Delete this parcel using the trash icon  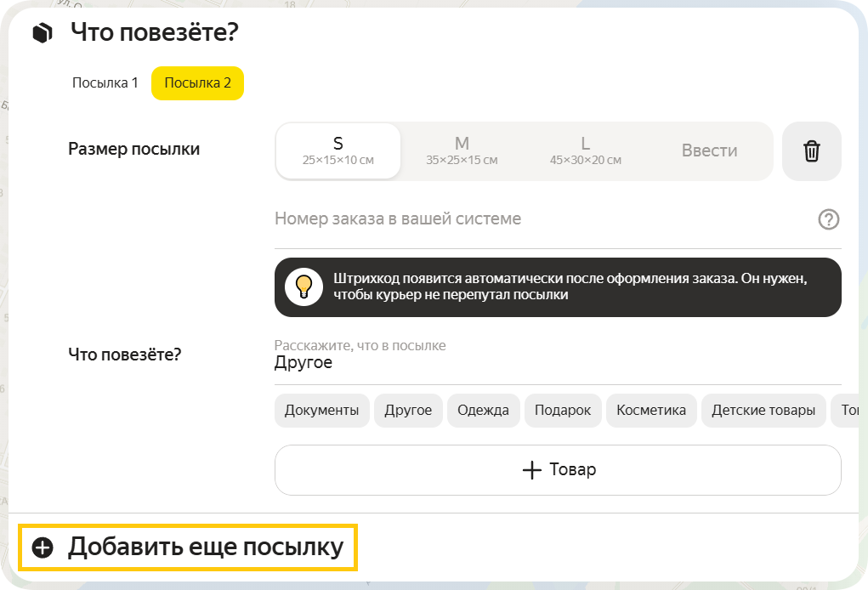811,150
